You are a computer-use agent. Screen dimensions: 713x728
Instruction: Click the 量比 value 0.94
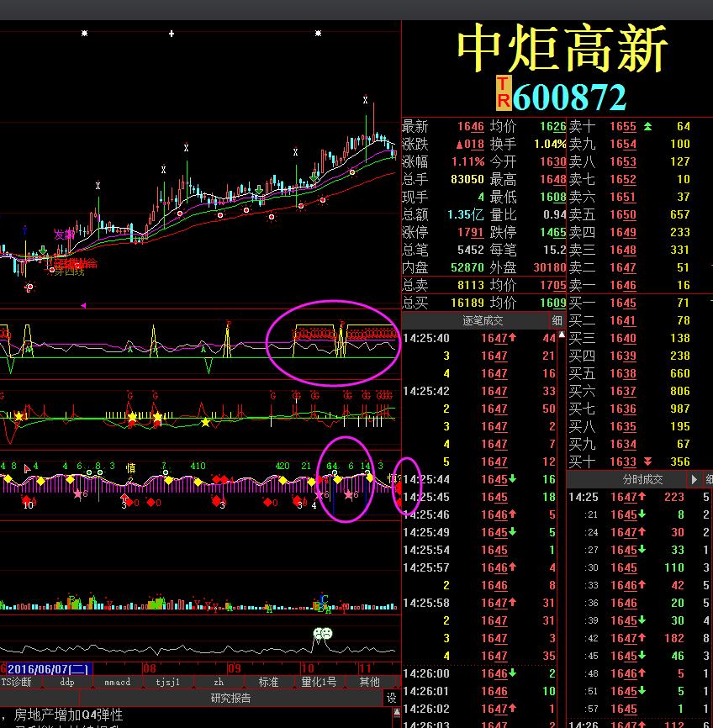point(555,214)
